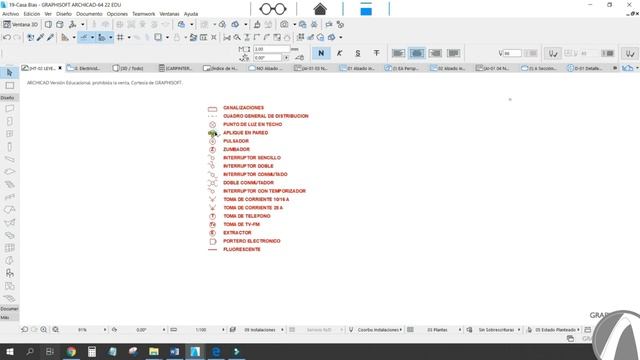640x360 pixels.
Task: Activate the syringe inject parameters tool
Action: pyautogui.click(x=50, y=38)
